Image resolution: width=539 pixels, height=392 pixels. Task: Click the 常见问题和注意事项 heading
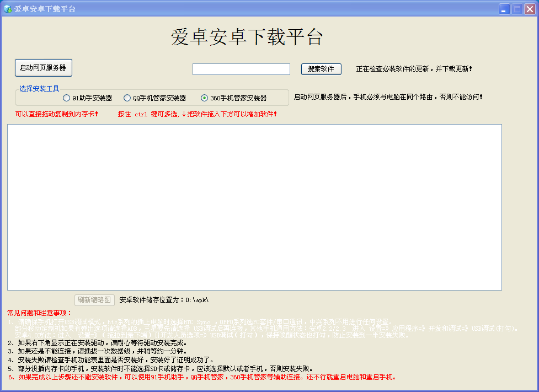tap(39, 313)
